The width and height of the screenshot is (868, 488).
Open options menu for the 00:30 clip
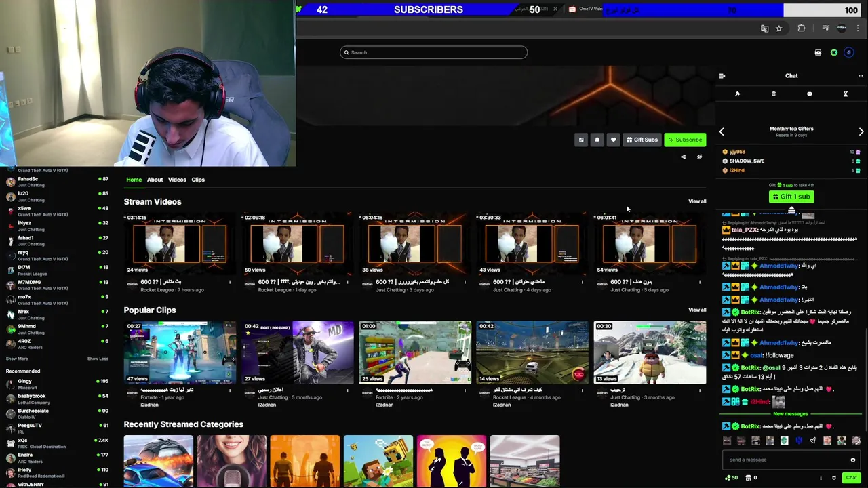point(700,390)
